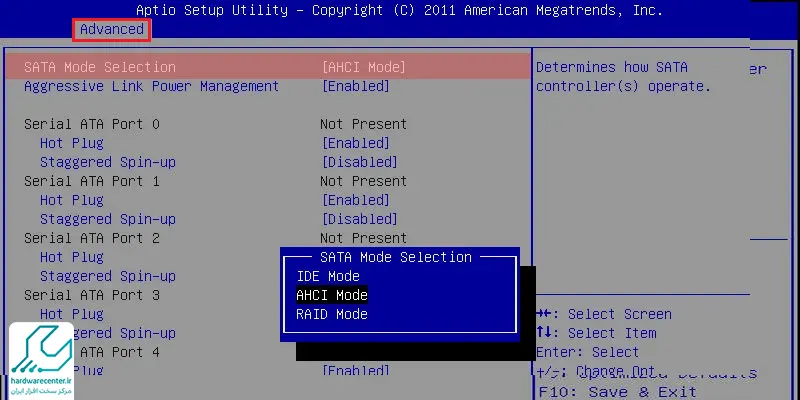Viewport: 800px width, 400px height.
Task: Click Not Present status of Port 0
Action: (x=363, y=124)
